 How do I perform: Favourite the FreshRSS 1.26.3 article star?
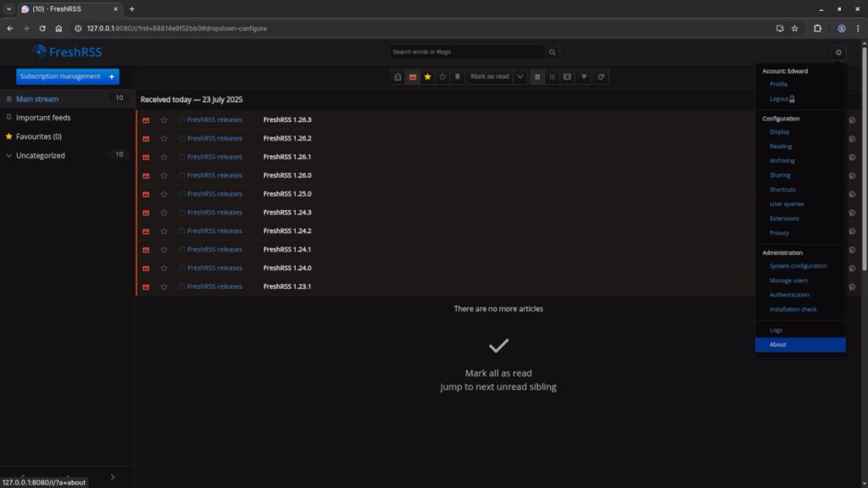pyautogui.click(x=164, y=120)
